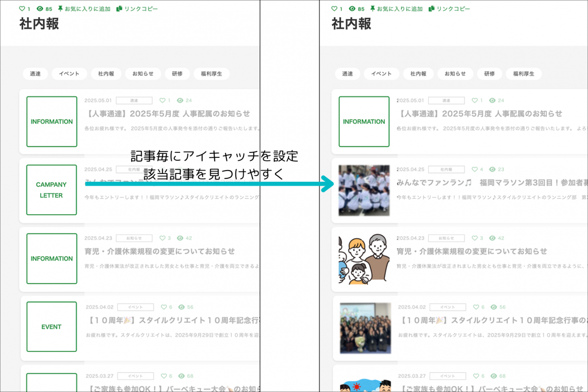The width and height of the screenshot is (588, 392).
Task: Click eye icon of 人事通達 article, left panel
Action: 180,100
